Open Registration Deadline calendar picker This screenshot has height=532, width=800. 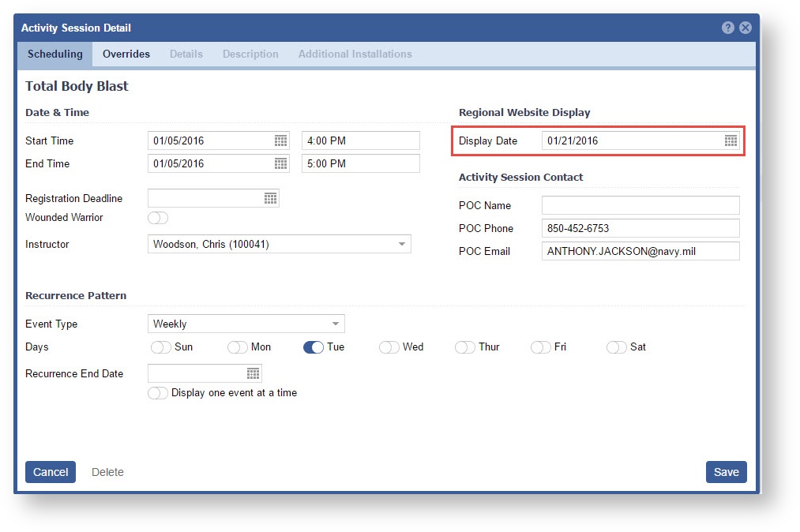[270, 198]
